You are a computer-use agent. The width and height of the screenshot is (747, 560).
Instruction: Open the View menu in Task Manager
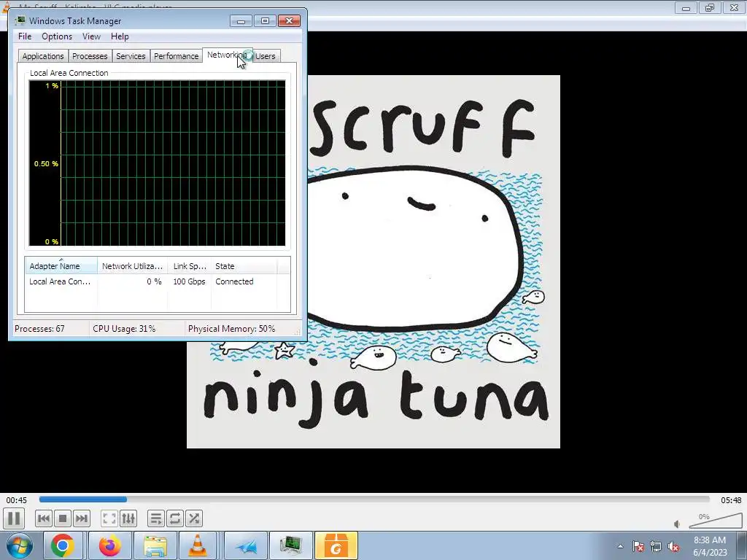pos(91,36)
